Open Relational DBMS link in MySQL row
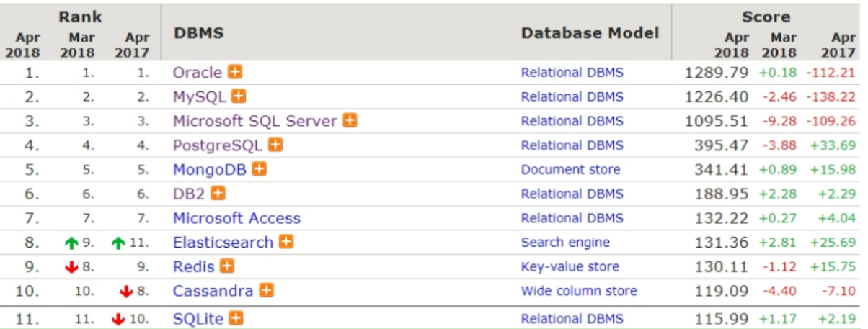This screenshot has width=868, height=329. click(572, 97)
